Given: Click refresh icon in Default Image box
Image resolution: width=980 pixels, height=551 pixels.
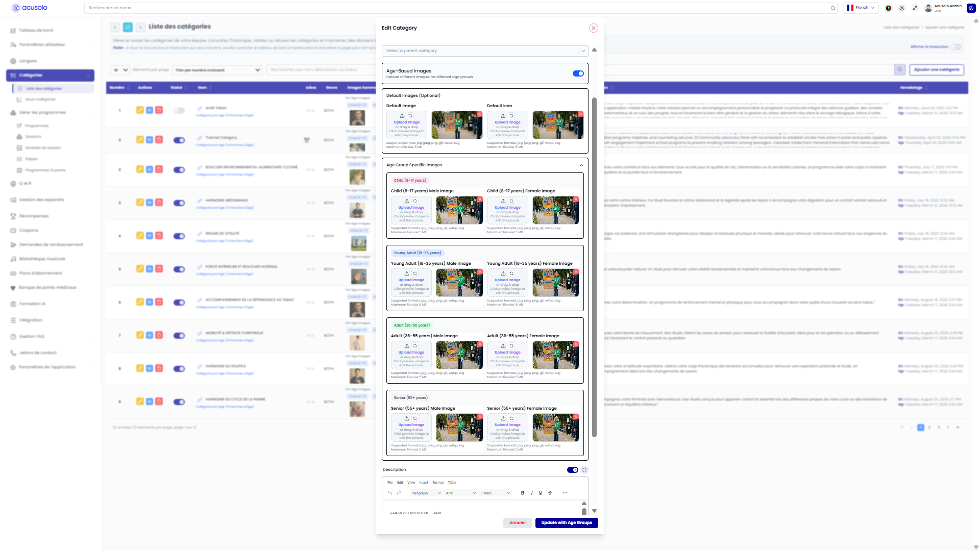Looking at the screenshot, I should (x=410, y=116).
